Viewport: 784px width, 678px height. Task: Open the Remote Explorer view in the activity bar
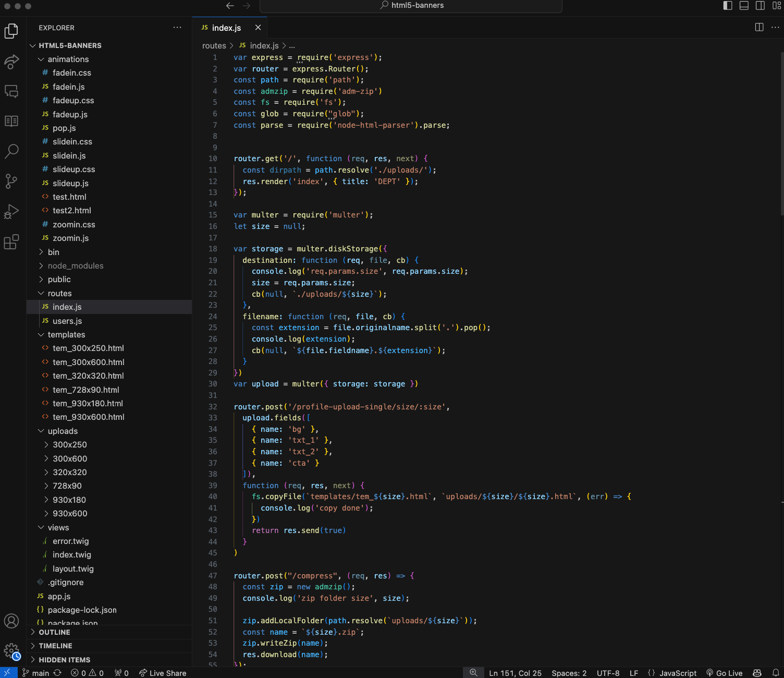[x=11, y=91]
